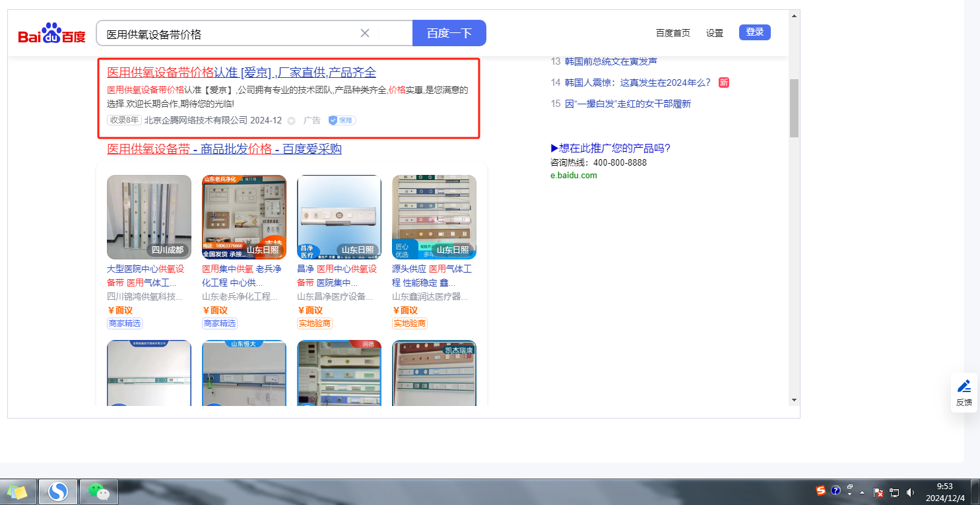Image resolution: width=980 pixels, height=505 pixels.
Task: Open the 百度首页 link
Action: (x=673, y=33)
